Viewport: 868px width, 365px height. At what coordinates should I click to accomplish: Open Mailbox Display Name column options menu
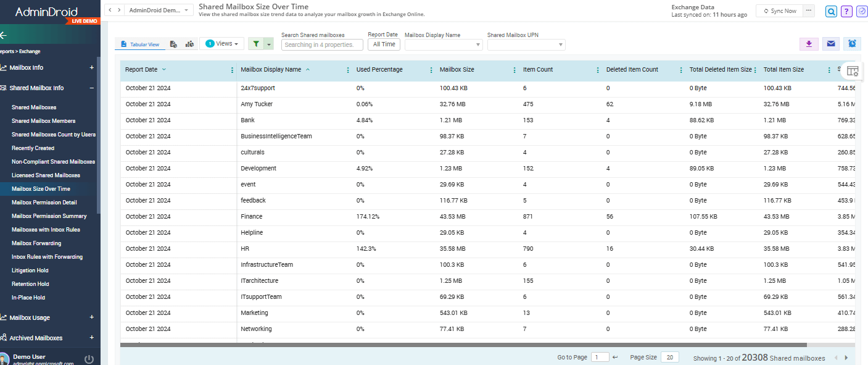tap(348, 70)
